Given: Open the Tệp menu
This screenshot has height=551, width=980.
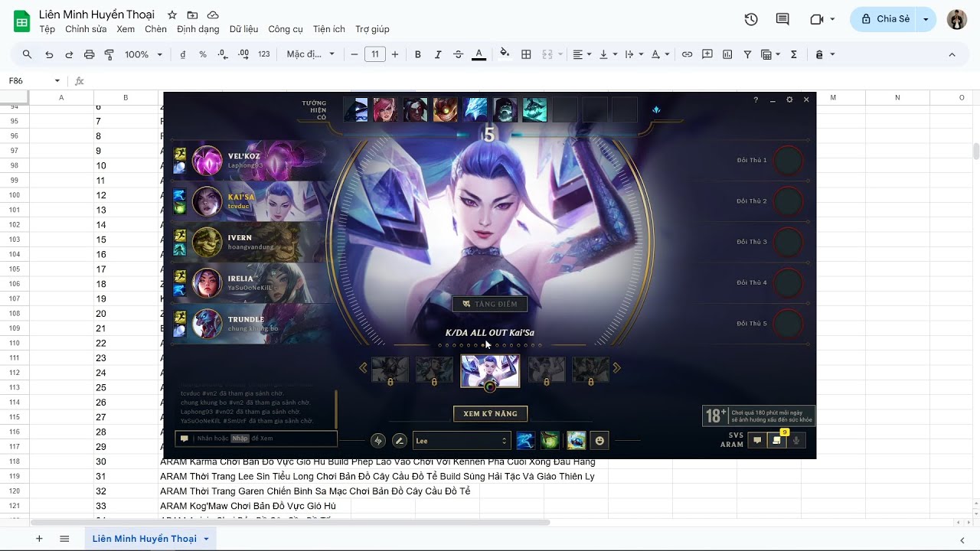Looking at the screenshot, I should 47,29.
